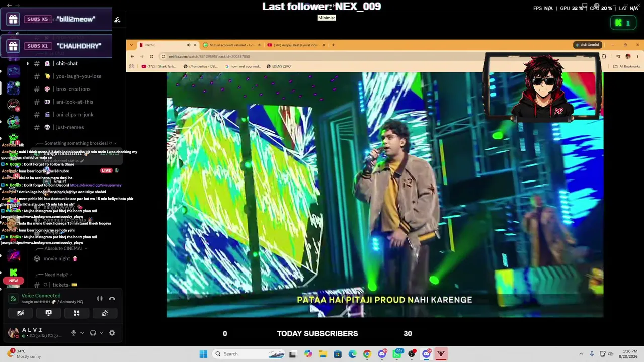644x362 pixels.
Task: Switch to Angreji Beat YouTube tab
Action: 295,45
